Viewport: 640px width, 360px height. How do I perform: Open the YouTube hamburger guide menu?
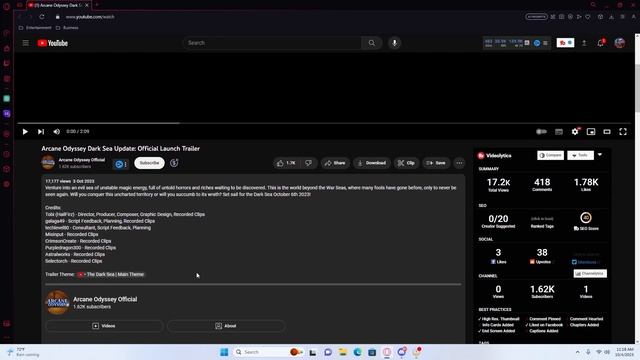click(26, 43)
